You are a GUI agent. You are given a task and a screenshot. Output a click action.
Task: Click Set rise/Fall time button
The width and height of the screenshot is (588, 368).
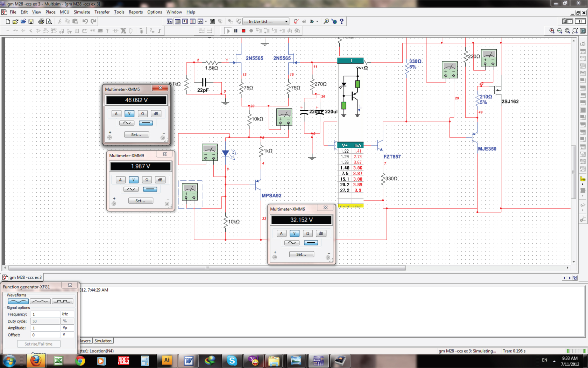click(38, 344)
